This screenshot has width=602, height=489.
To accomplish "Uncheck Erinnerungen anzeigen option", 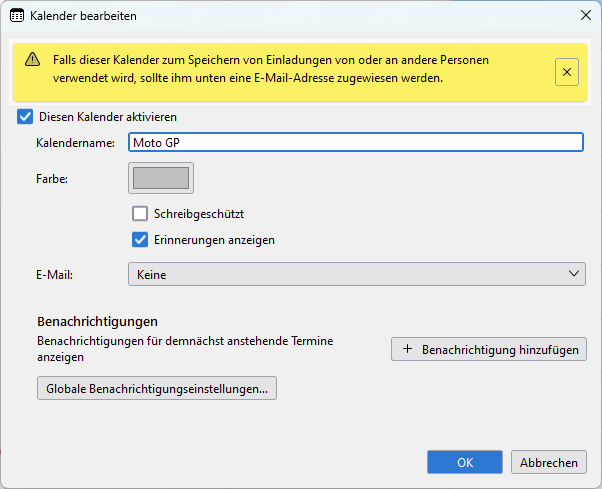I will (x=140, y=240).
